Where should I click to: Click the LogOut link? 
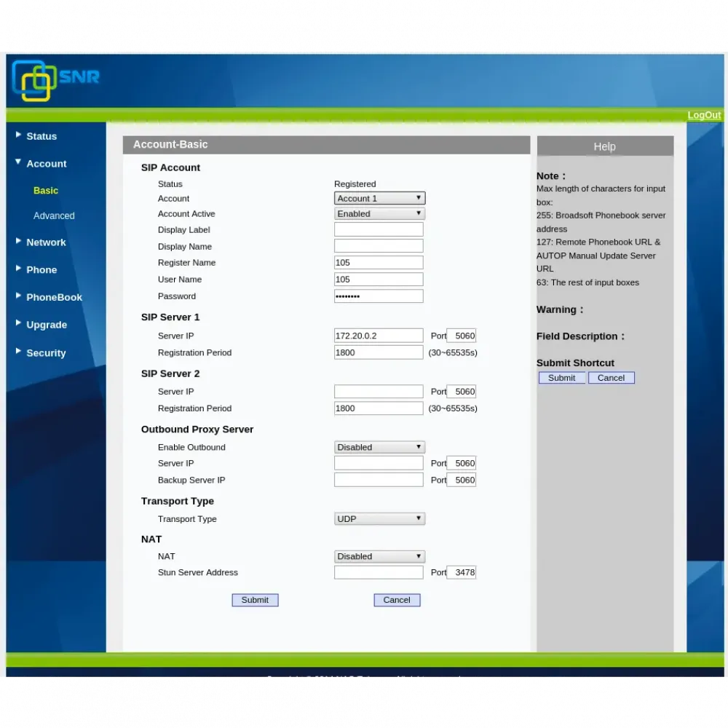pyautogui.click(x=704, y=115)
